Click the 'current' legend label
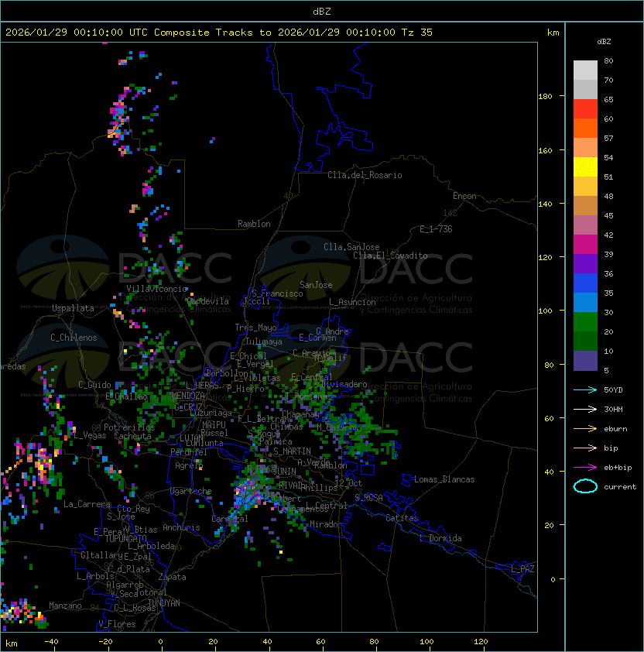The width and height of the screenshot is (644, 652). (x=620, y=487)
